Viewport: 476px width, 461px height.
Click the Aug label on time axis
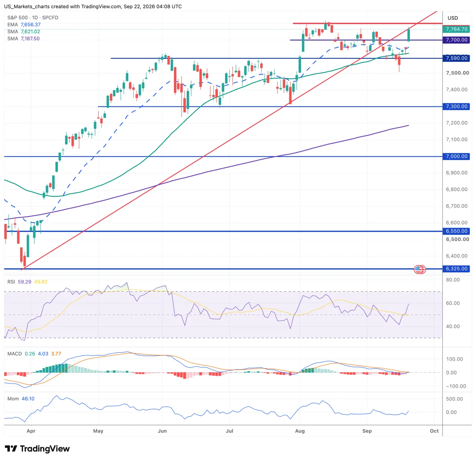tap(300, 431)
